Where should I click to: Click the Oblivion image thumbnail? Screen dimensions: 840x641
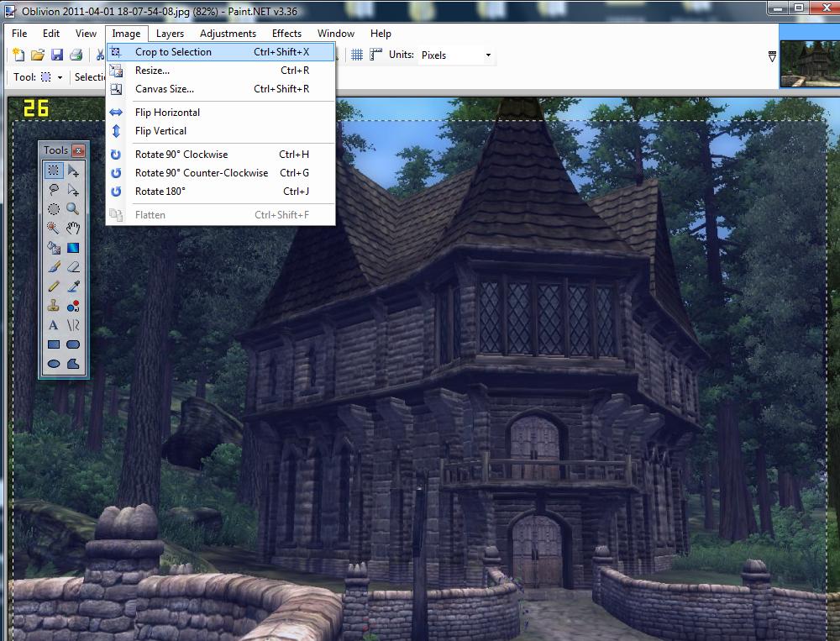(x=810, y=63)
